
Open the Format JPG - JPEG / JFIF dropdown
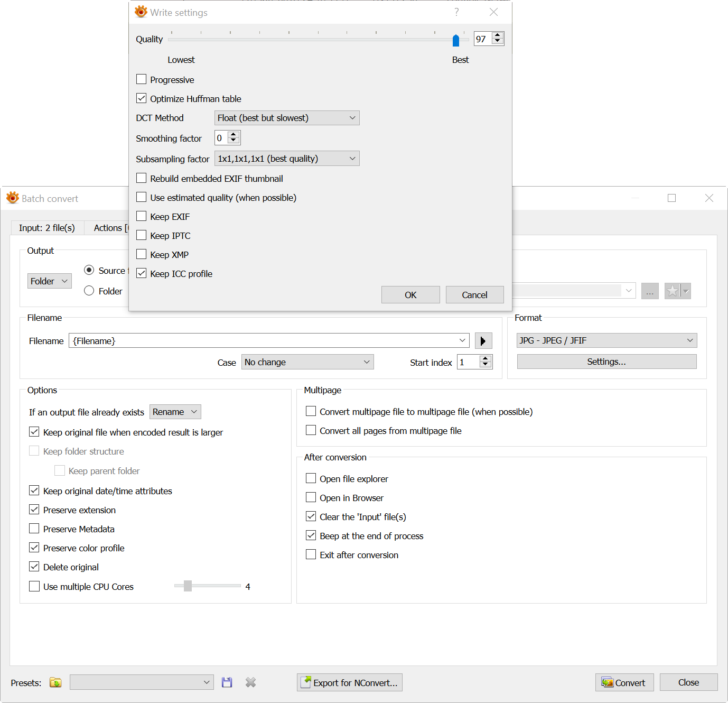pyautogui.click(x=607, y=340)
